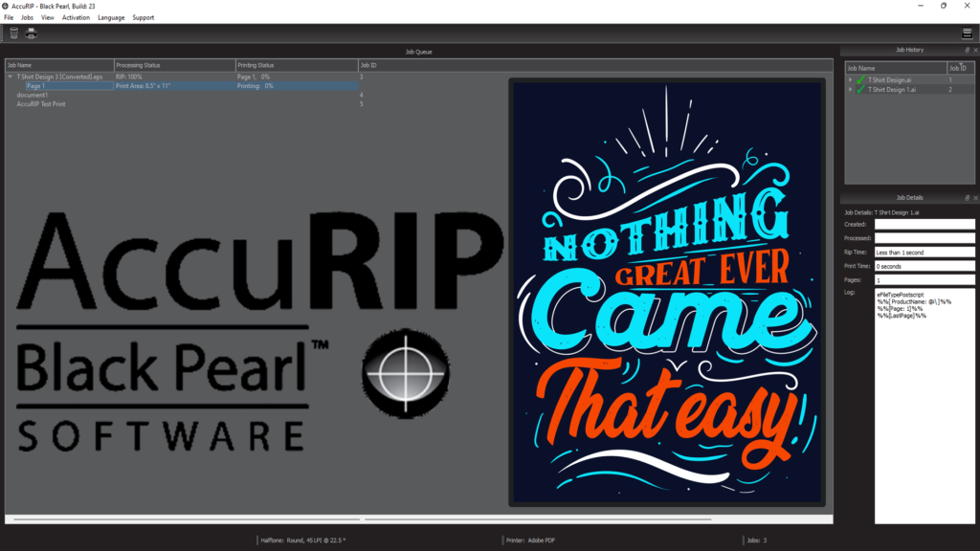Open print options with the printer toolbar icon
980x551 pixels.
pos(30,33)
